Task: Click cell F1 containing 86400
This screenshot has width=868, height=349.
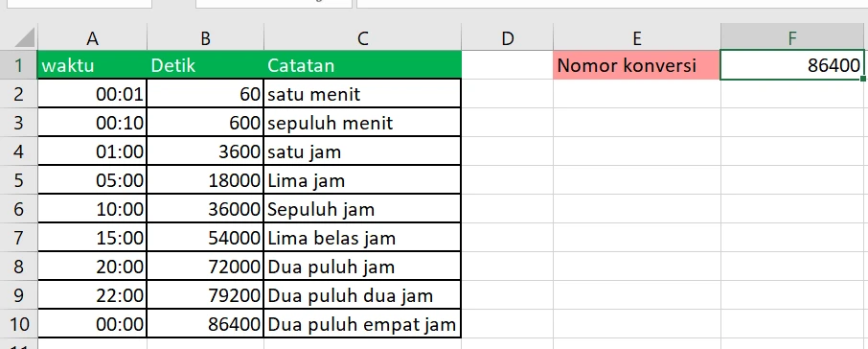Action: (x=792, y=65)
